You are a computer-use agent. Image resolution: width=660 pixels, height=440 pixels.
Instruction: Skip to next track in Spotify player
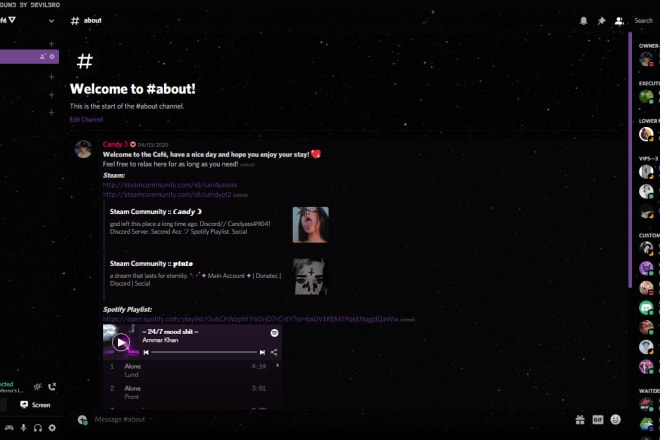[x=262, y=352]
